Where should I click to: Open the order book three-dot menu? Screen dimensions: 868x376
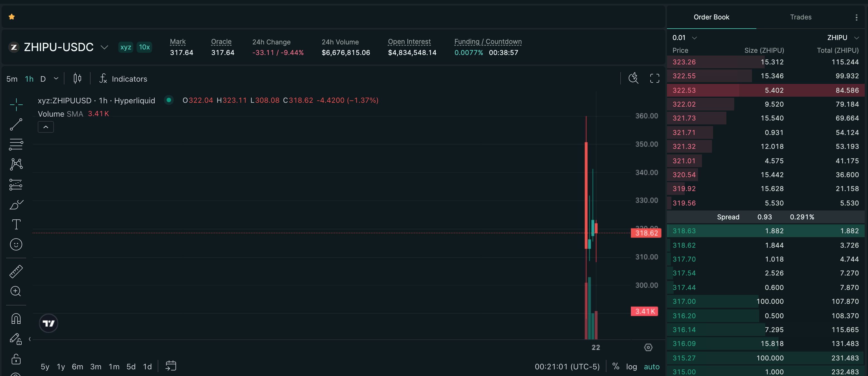[x=857, y=17]
